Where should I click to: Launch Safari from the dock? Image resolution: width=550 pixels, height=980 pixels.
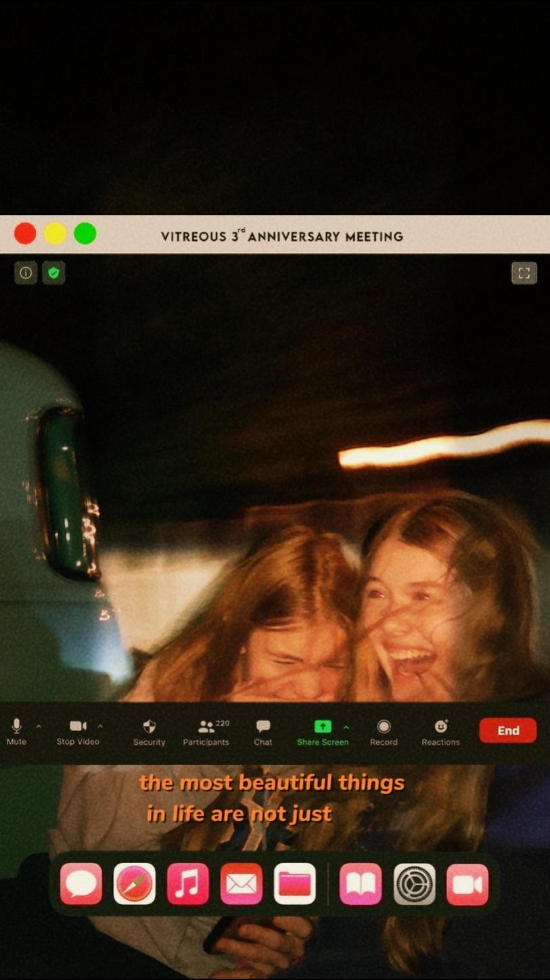point(135,884)
